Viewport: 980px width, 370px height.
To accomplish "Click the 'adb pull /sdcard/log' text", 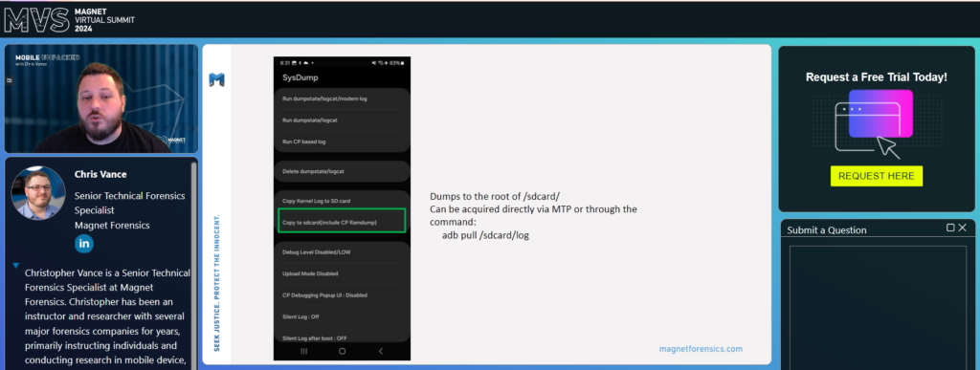I will coord(485,235).
